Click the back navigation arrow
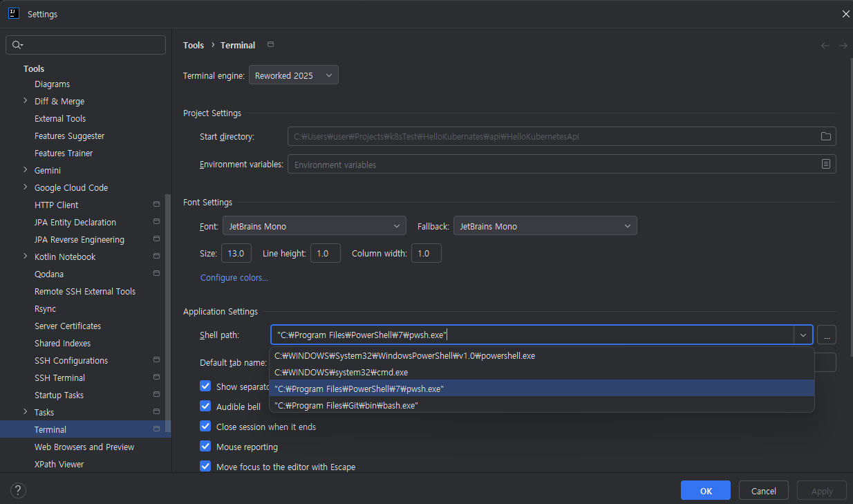This screenshot has height=504, width=853. (825, 46)
